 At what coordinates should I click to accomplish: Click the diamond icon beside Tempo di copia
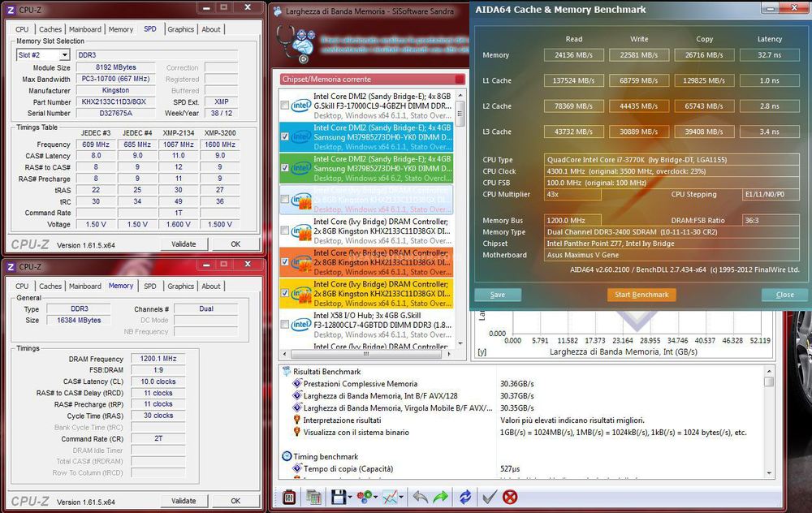click(x=297, y=468)
